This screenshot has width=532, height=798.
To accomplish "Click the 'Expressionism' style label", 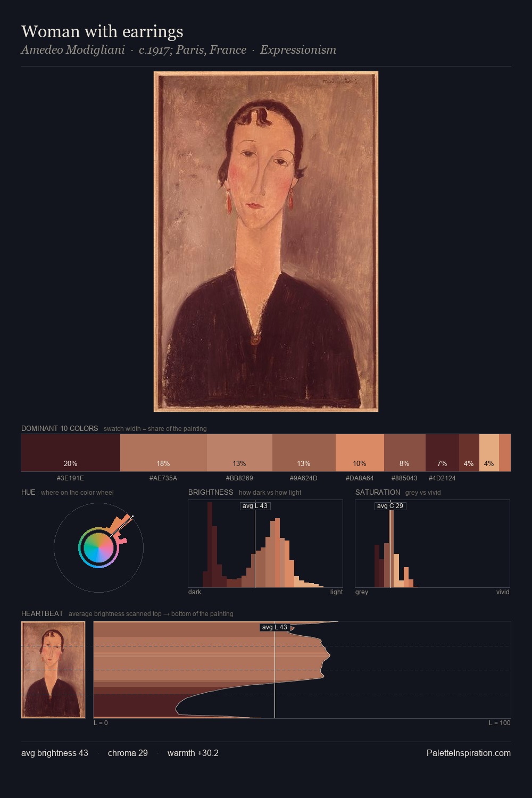I will pos(298,50).
